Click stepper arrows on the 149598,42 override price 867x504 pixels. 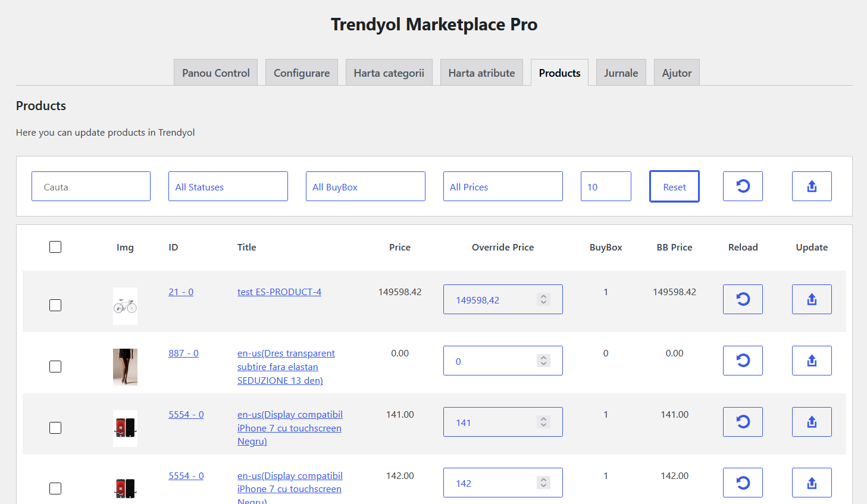point(543,299)
